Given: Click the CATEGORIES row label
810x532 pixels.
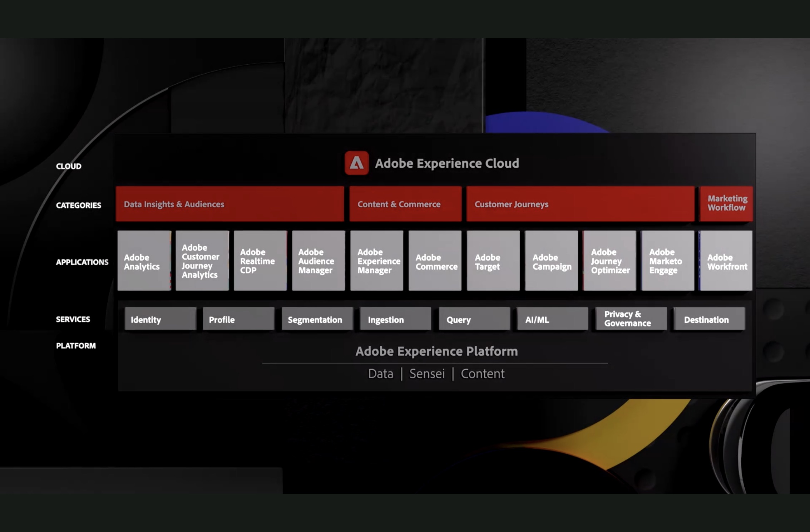Looking at the screenshot, I should coord(79,205).
